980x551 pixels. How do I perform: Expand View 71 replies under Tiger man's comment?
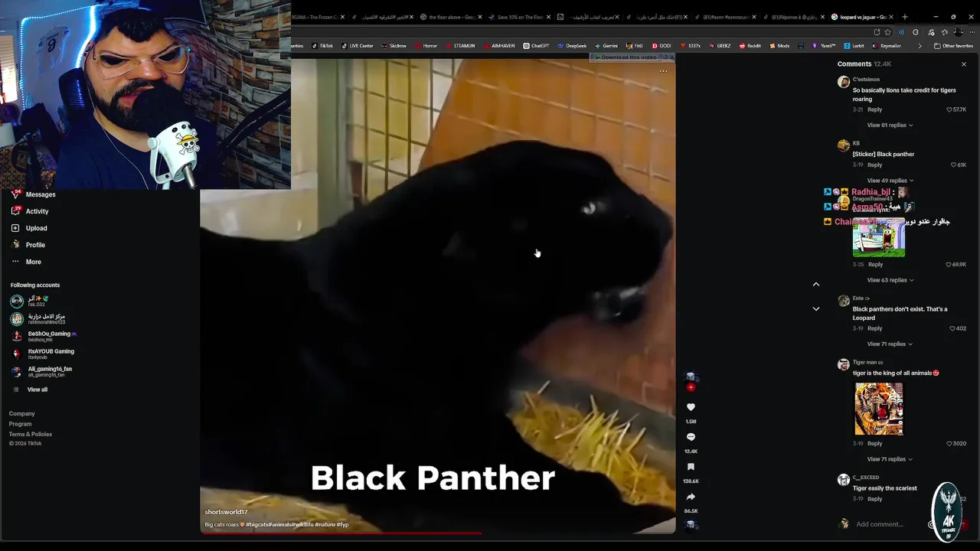tap(890, 459)
